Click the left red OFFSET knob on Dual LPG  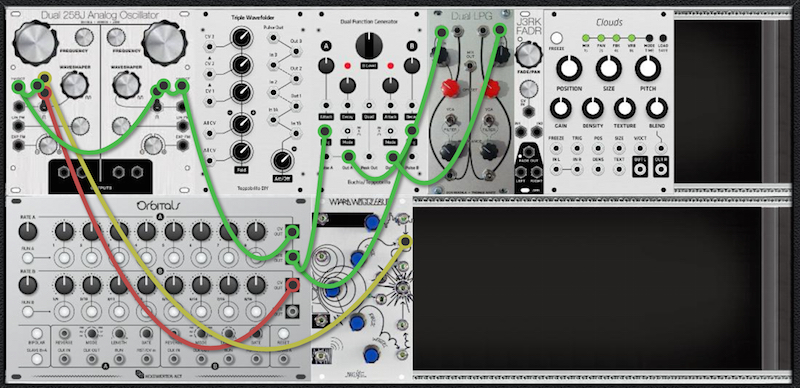click(x=450, y=88)
